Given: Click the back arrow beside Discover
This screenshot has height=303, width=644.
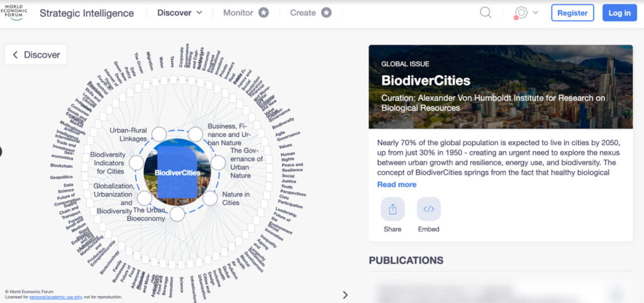Looking at the screenshot, I should point(16,55).
